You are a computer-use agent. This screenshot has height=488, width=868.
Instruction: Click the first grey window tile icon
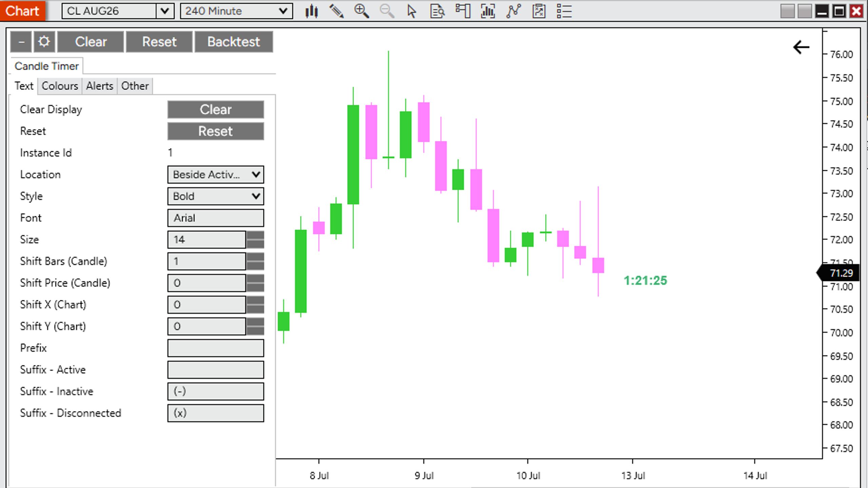(787, 11)
